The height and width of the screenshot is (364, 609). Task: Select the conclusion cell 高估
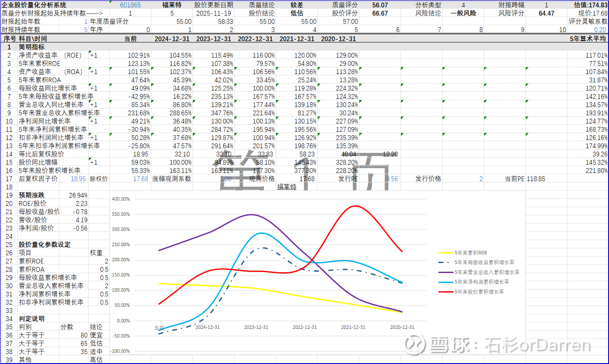click(96, 360)
